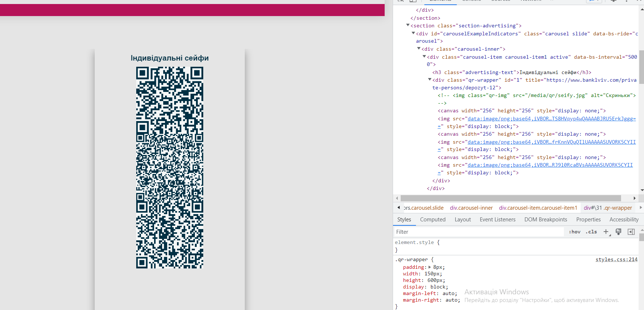
Task: Click the DOM tree horizontal scrollbar thumb
Action: [511, 198]
